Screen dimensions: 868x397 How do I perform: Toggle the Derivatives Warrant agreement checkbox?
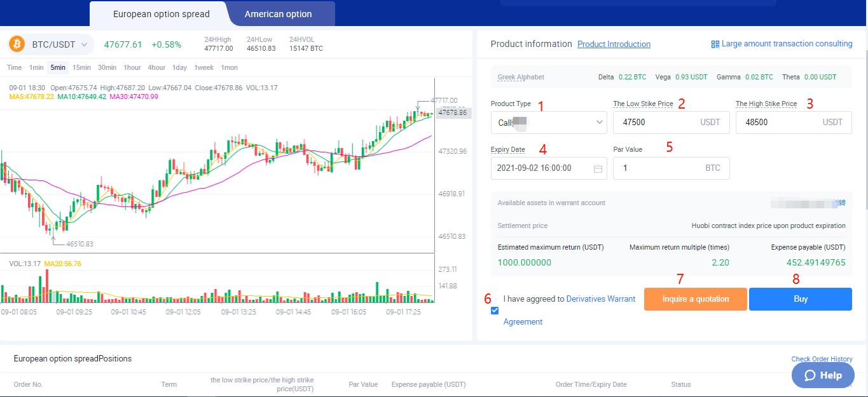495,311
